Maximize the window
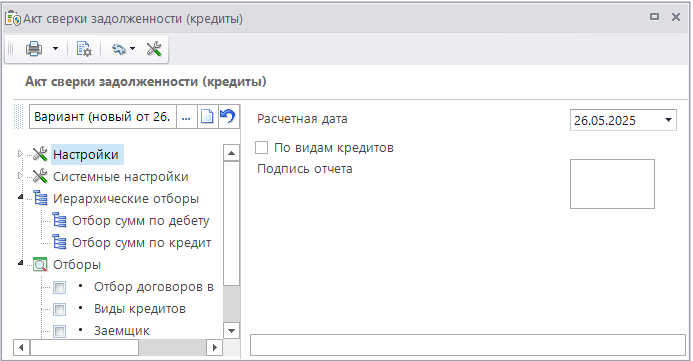This screenshot has width=693, height=361. [655, 17]
